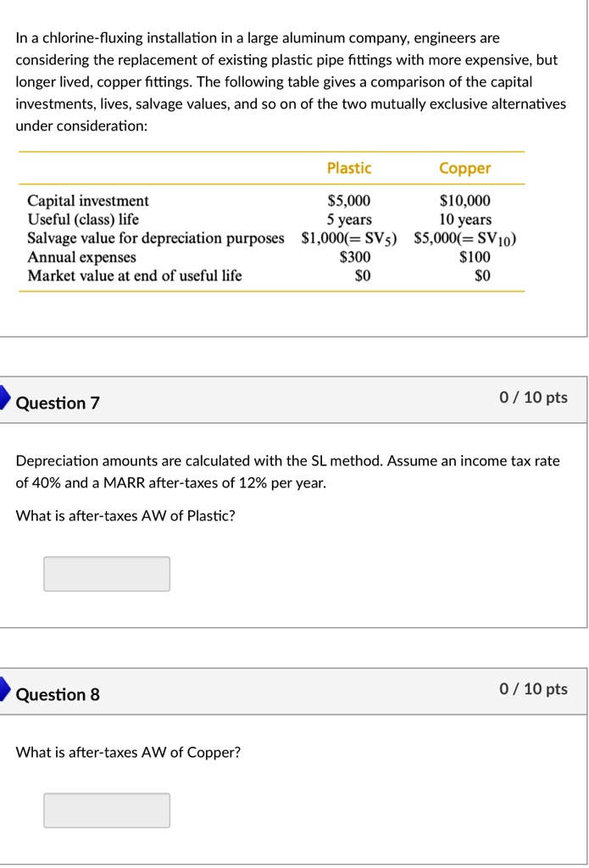The height and width of the screenshot is (868, 589).
Task: Focus the Copper after-tax AW answer field
Action: [x=107, y=810]
